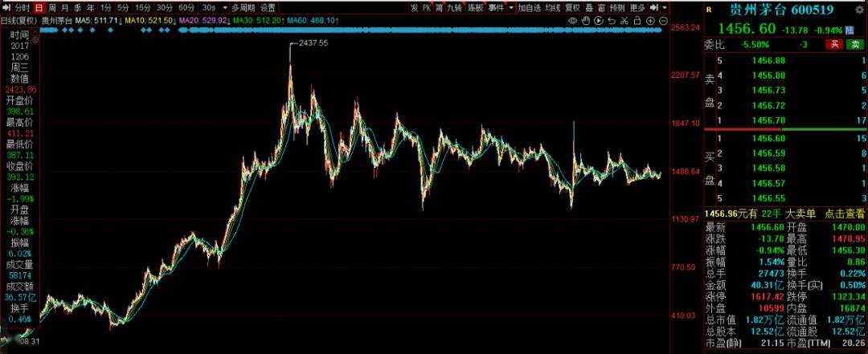Switch to 分时 intraday tab
The height and width of the screenshot is (354, 868).
21,7
